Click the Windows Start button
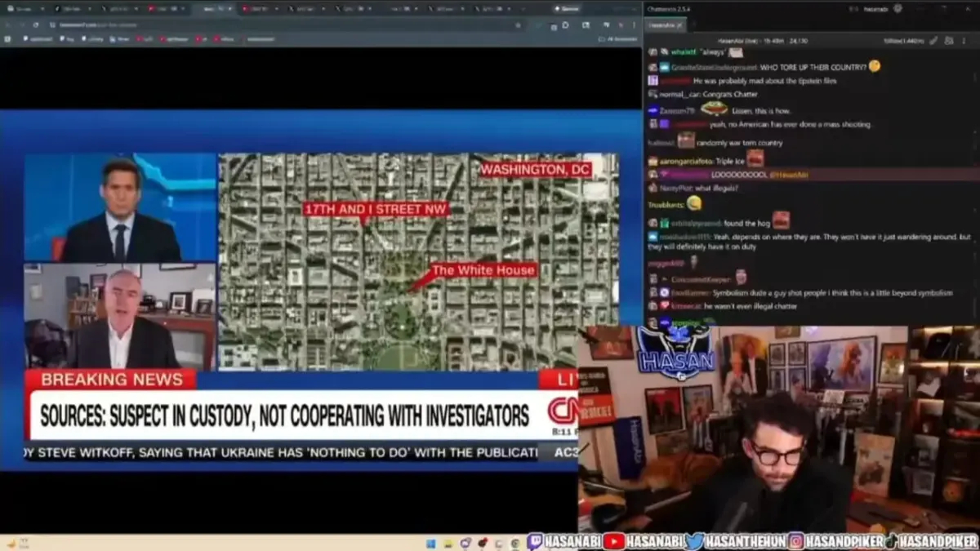Image resolution: width=980 pixels, height=551 pixels. [430, 543]
